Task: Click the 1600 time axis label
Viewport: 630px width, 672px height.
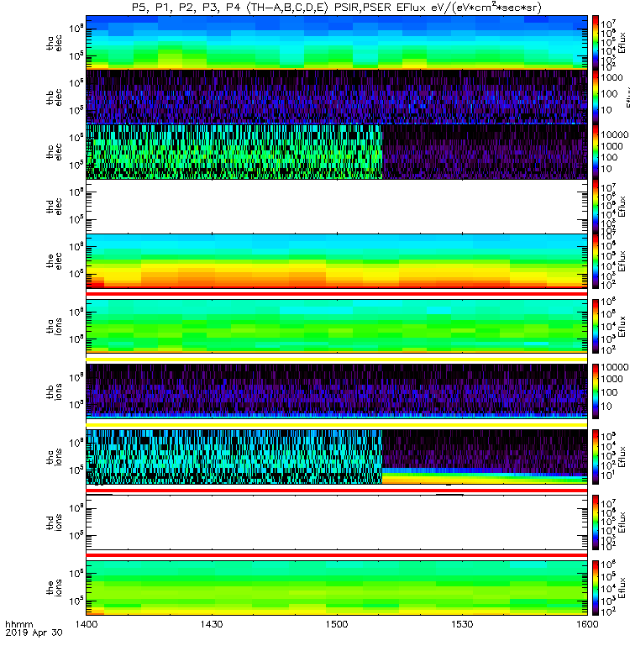Action: coord(587,624)
